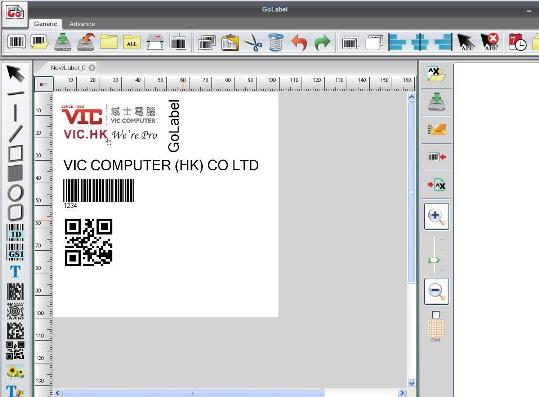Viewport: 539px width, 397px height.
Task: Switch to the Advance tab
Action: [82, 24]
